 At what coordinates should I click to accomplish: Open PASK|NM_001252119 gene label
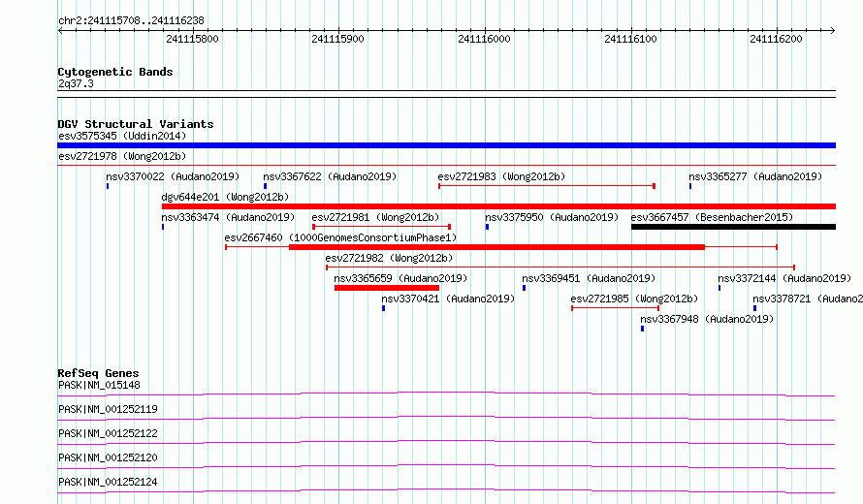(108, 409)
